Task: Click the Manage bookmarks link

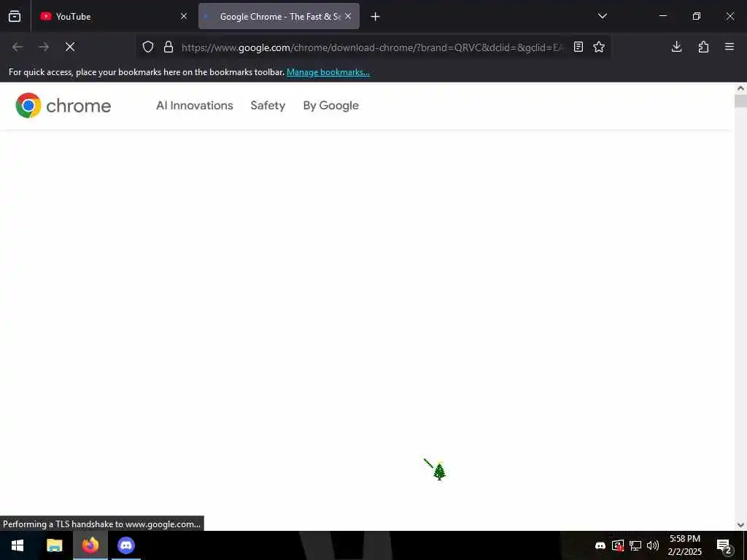Action: (x=328, y=72)
